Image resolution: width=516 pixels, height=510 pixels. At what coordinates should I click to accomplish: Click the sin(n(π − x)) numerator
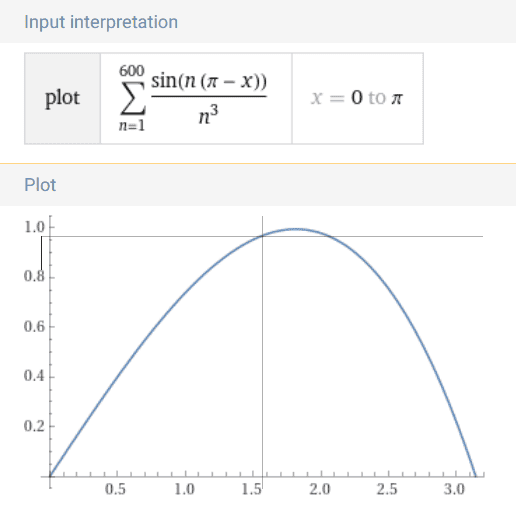click(x=209, y=81)
